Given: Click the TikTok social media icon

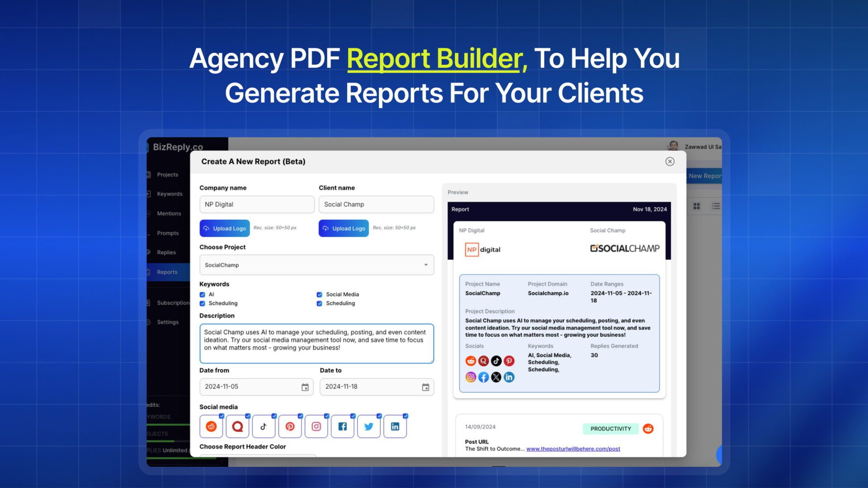Looking at the screenshot, I should pos(264,426).
